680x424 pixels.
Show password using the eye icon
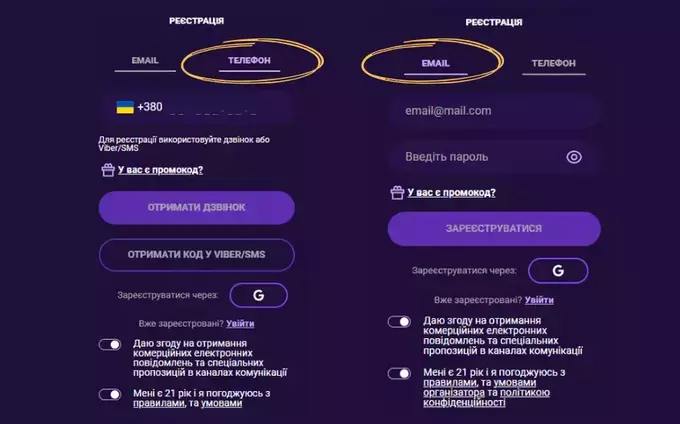coord(573,157)
